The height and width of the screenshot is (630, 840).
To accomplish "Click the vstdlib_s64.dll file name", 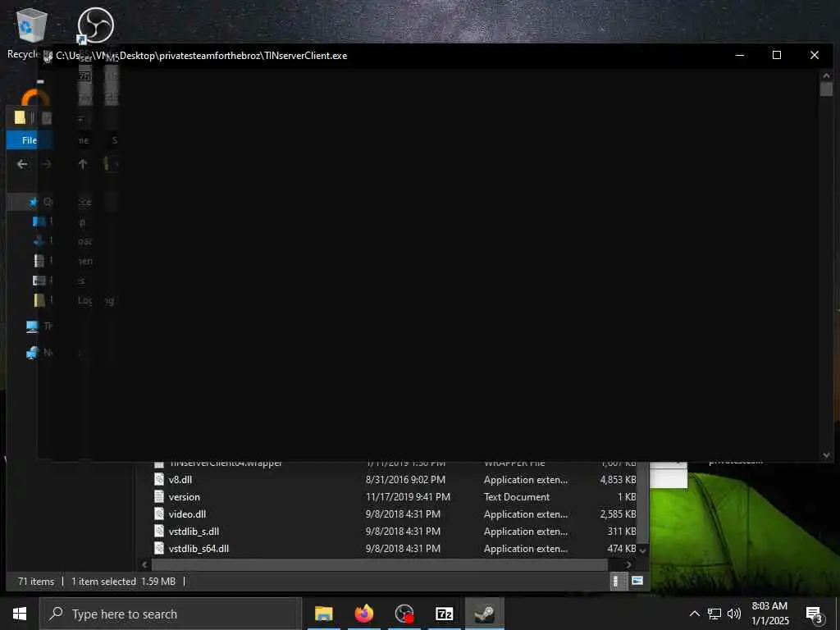I will coord(199,549).
